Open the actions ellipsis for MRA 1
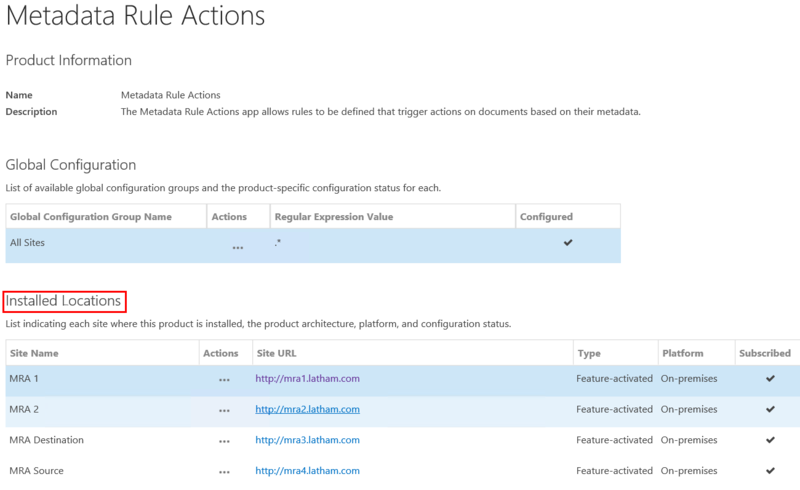Viewport: 800px width, 490px height. (224, 381)
